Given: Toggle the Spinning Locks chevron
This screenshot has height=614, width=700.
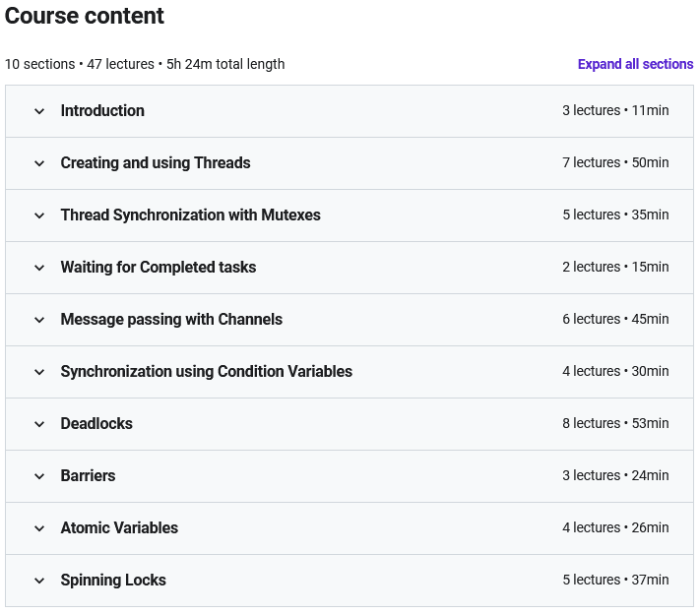Looking at the screenshot, I should click(x=39, y=581).
